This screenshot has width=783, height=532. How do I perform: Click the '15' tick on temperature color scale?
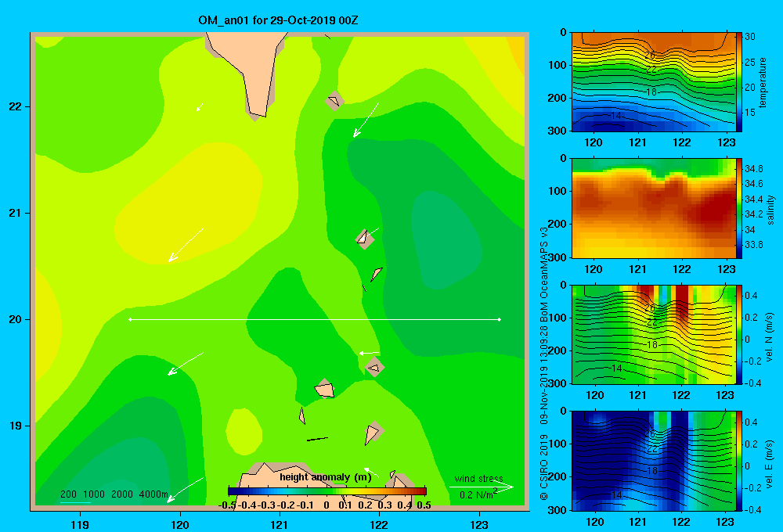pos(750,113)
